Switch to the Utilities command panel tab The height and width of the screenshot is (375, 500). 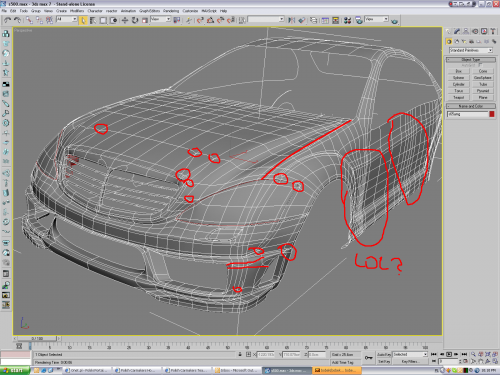click(x=493, y=31)
